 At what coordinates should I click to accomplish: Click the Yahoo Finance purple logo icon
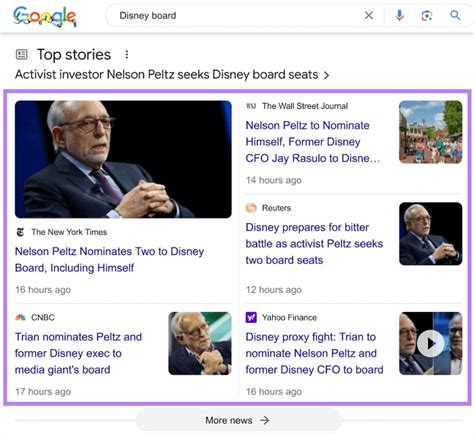(x=251, y=317)
